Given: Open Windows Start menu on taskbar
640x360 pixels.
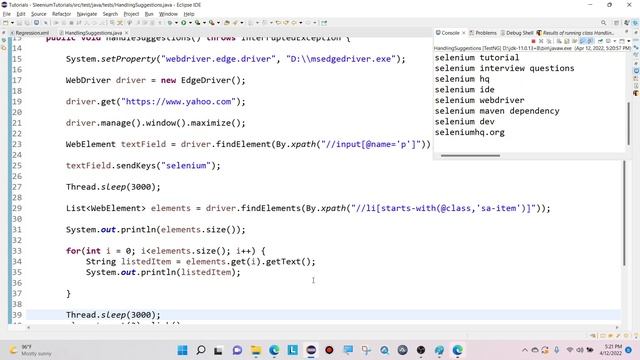Looking at the screenshot, I should [182, 350].
